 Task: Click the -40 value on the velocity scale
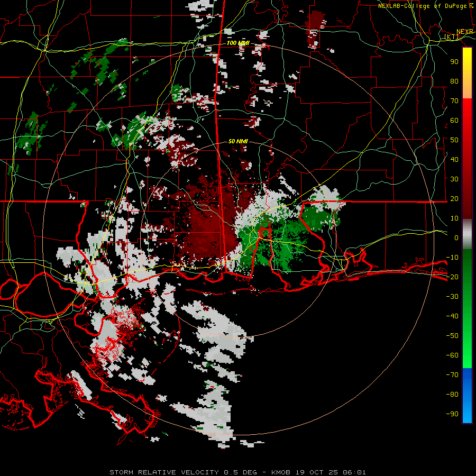tap(452, 316)
